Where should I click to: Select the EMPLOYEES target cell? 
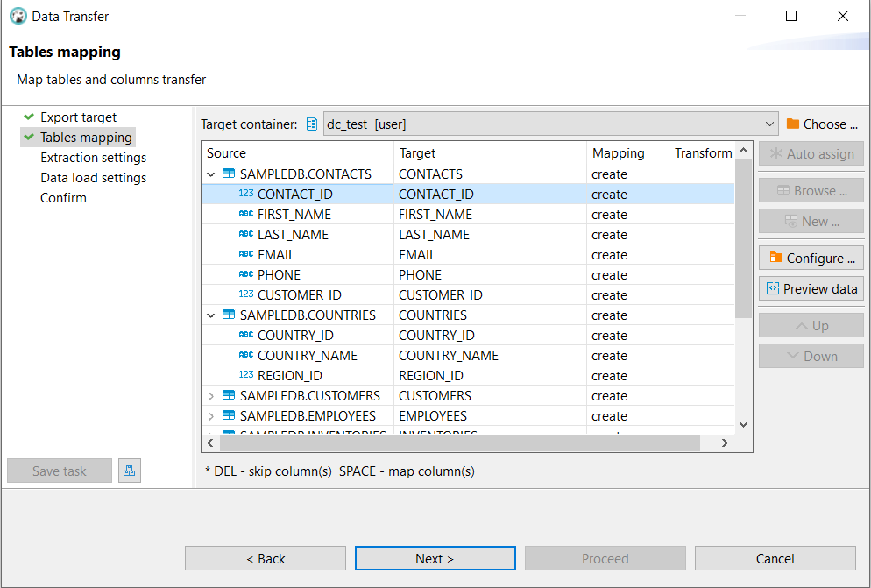point(490,415)
